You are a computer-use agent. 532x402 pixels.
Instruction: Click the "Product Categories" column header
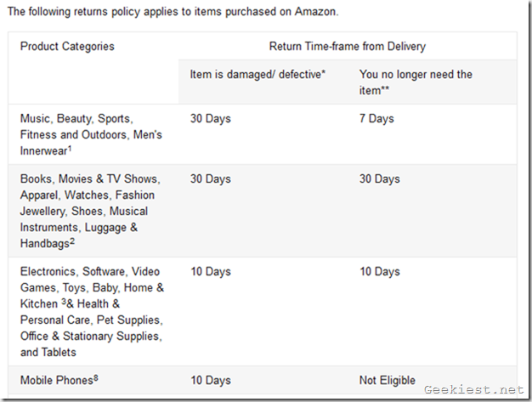click(x=67, y=46)
